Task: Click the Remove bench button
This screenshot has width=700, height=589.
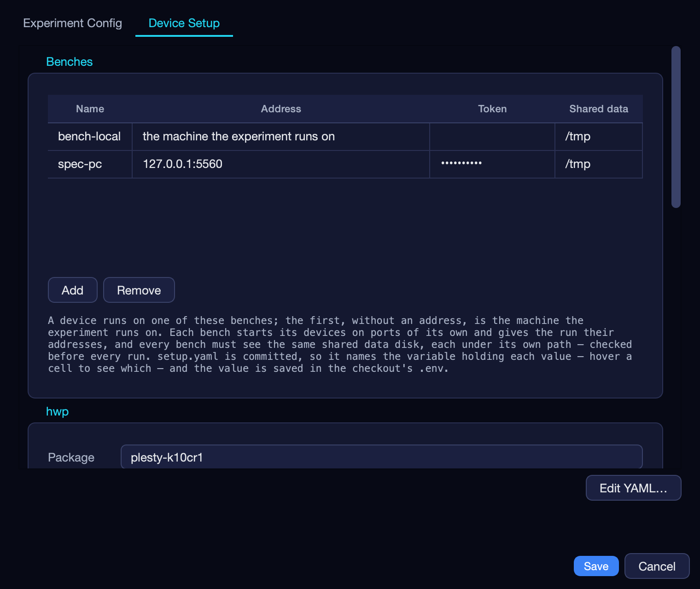Action: tap(139, 290)
